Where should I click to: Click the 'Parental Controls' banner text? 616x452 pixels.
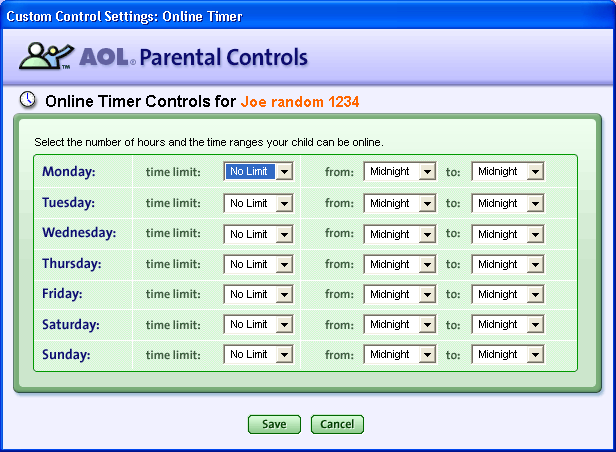click(x=224, y=57)
